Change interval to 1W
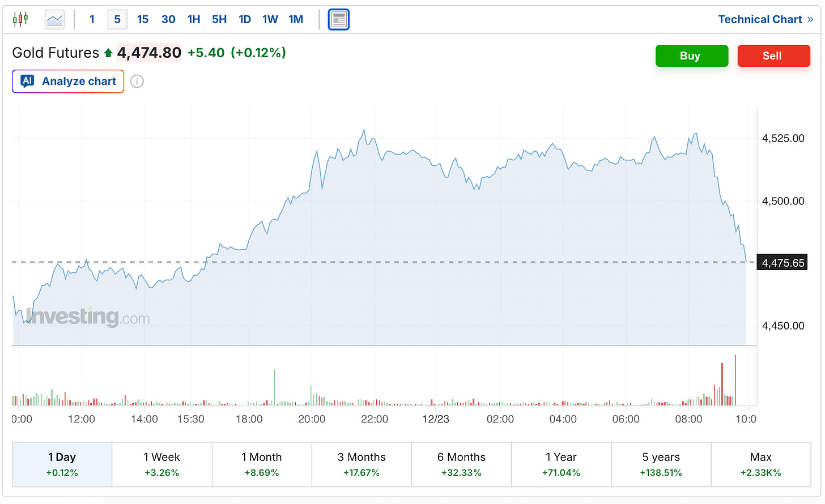 pyautogui.click(x=270, y=19)
